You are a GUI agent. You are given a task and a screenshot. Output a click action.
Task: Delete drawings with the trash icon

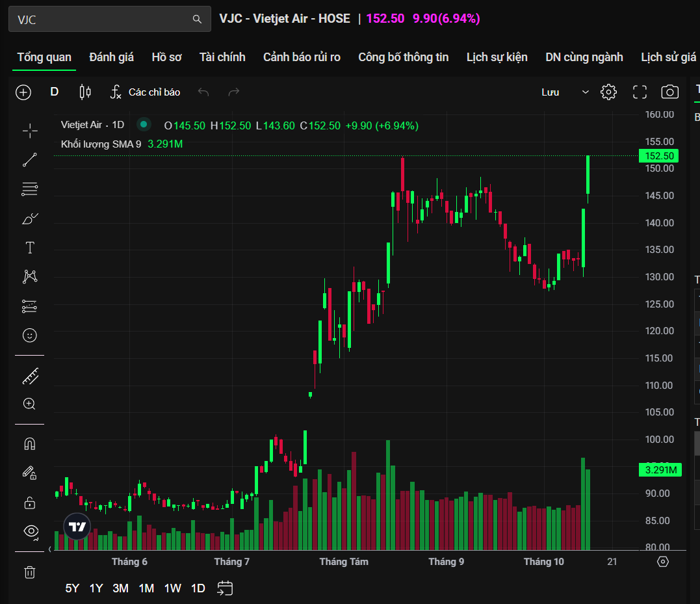click(30, 572)
